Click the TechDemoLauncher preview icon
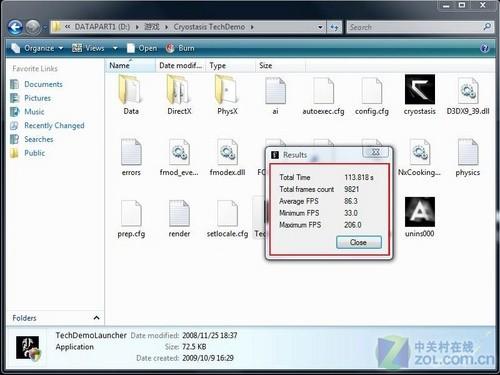This screenshot has width=500, height=375. 28,348
